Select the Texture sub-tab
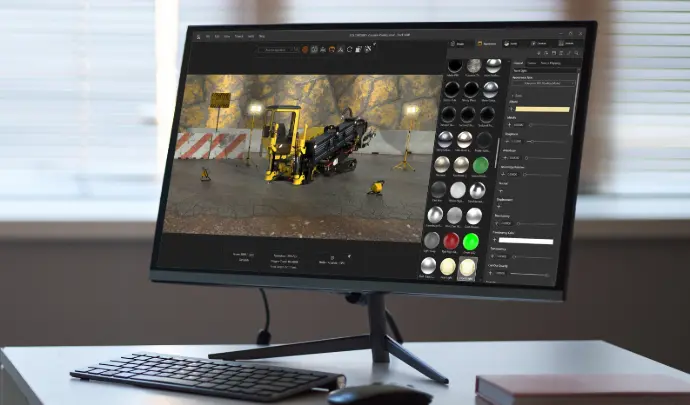 (532, 63)
